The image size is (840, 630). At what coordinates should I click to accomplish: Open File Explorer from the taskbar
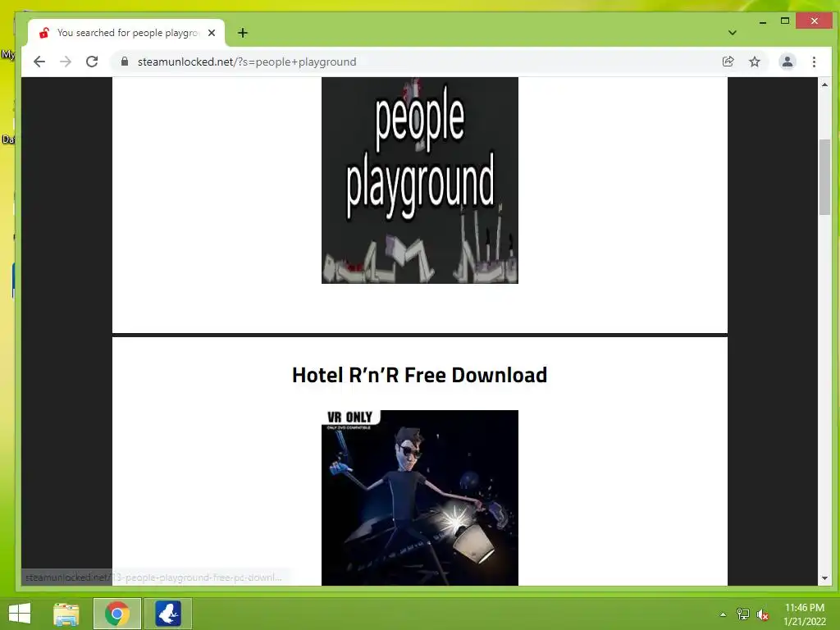click(x=66, y=614)
